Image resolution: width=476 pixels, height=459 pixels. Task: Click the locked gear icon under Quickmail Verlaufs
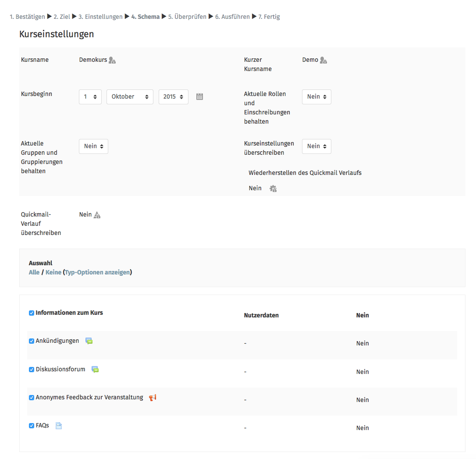[273, 189]
